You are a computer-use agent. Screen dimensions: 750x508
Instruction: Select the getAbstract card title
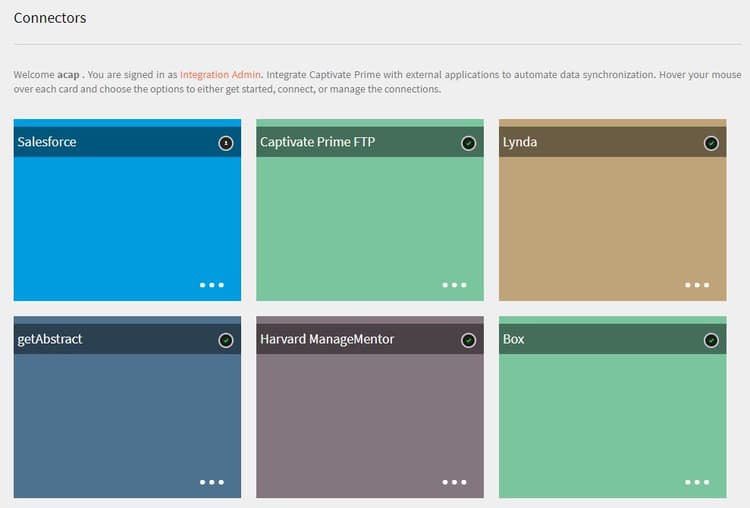tap(50, 339)
